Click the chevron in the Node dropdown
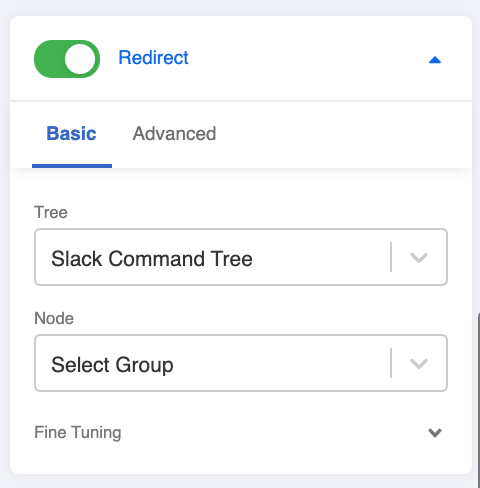Image resolution: width=480 pixels, height=488 pixels. click(419, 363)
